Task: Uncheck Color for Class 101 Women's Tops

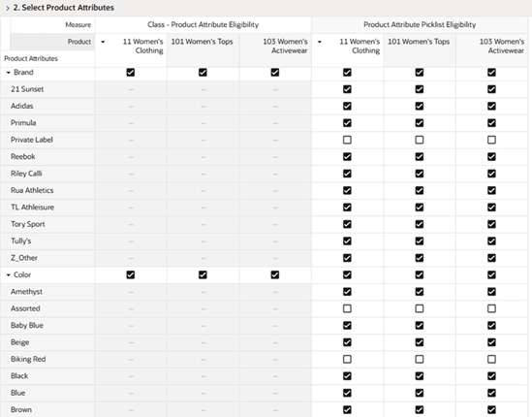Action: tap(203, 274)
